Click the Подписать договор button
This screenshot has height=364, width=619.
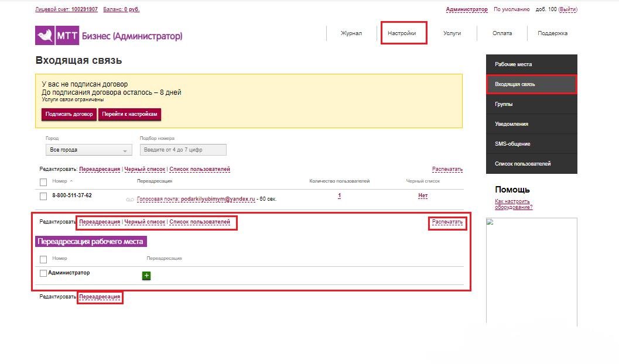click(69, 114)
